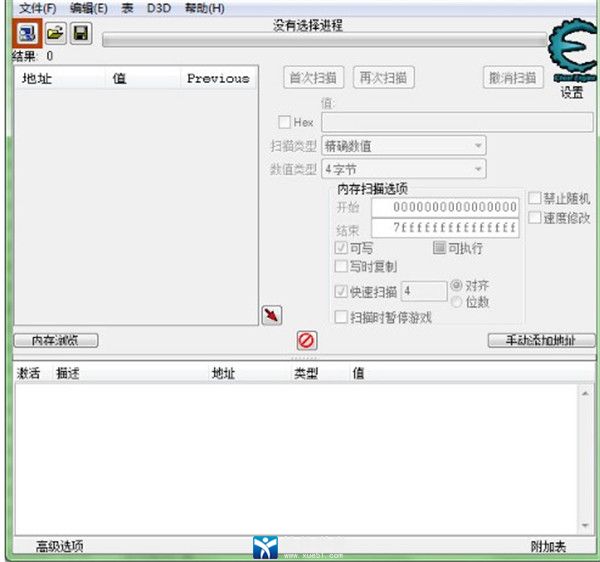
Task: Click the save floppy disk icon
Action: pos(81,34)
